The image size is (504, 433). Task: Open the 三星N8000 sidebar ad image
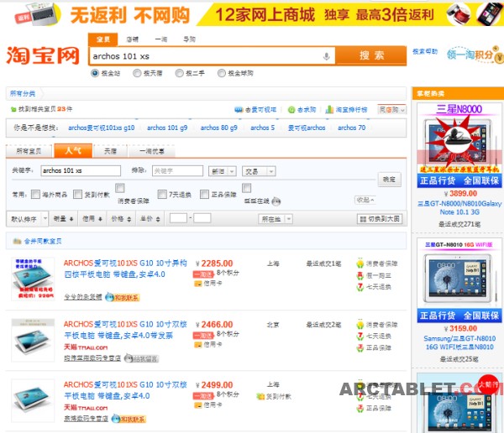(459, 143)
